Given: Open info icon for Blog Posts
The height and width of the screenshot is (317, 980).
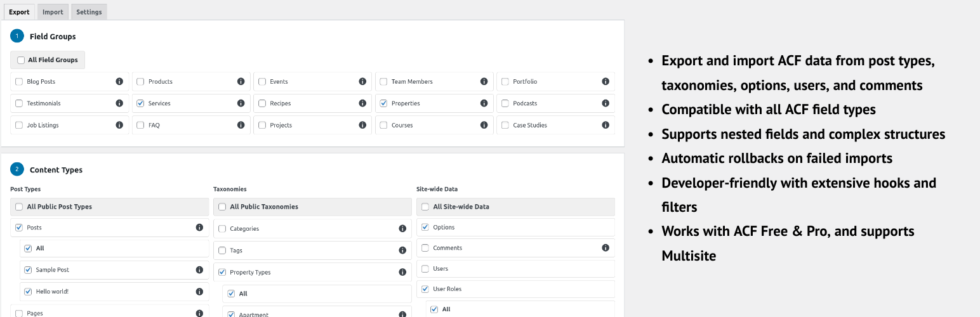Looking at the screenshot, I should point(119,82).
